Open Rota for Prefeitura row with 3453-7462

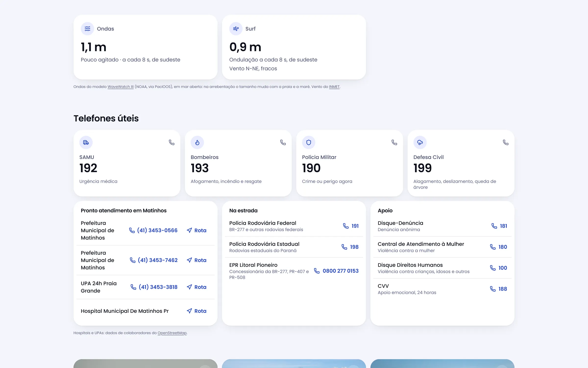coord(196,260)
